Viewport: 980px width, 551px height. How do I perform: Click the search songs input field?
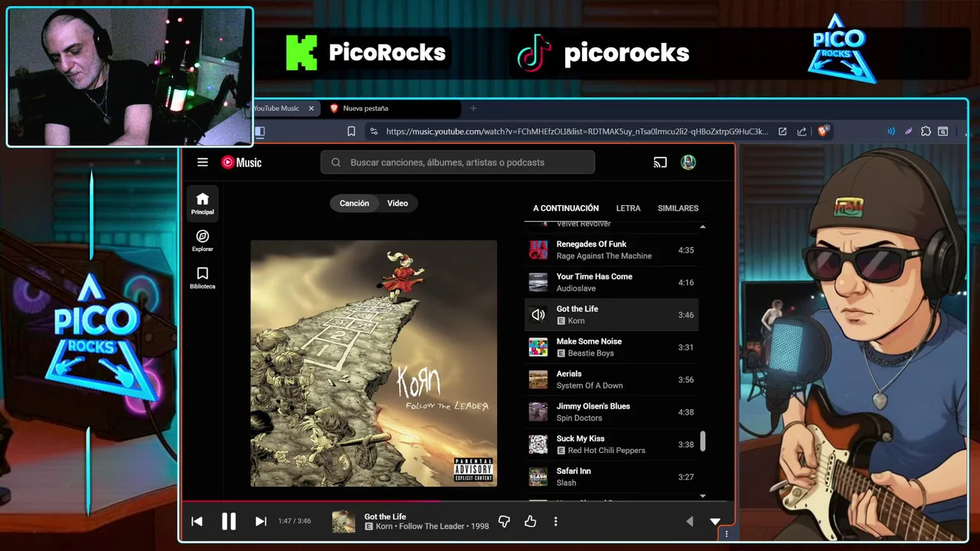point(458,162)
